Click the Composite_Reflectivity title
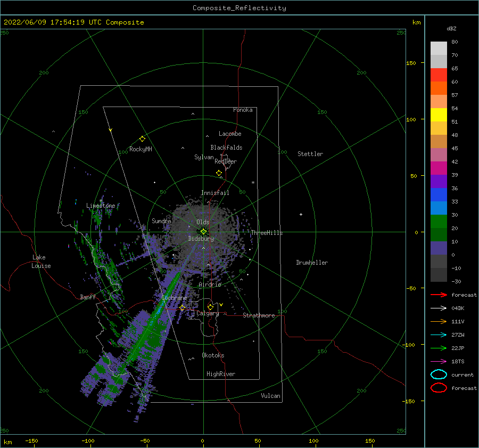 pos(239,8)
